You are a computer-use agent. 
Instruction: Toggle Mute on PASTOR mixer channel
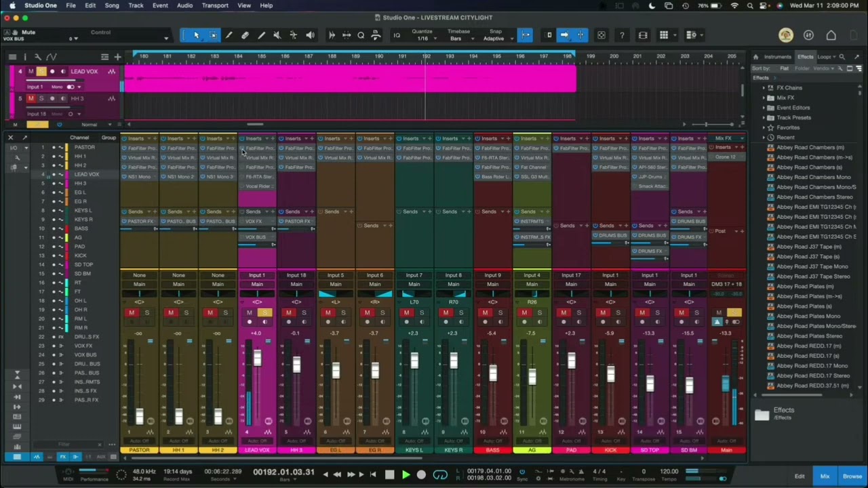point(132,313)
